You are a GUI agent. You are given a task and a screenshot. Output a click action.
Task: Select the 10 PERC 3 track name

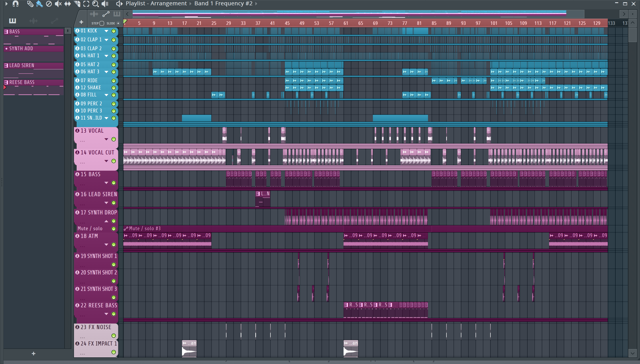(x=91, y=111)
